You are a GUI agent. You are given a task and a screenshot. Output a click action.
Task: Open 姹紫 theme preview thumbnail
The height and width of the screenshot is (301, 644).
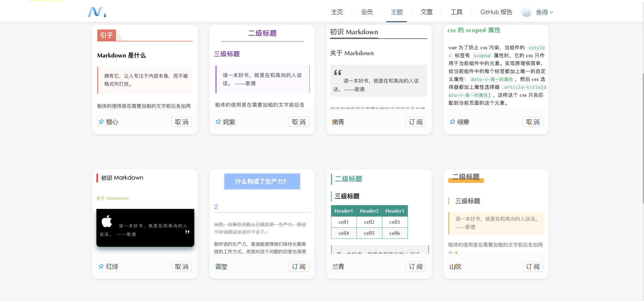point(262,67)
